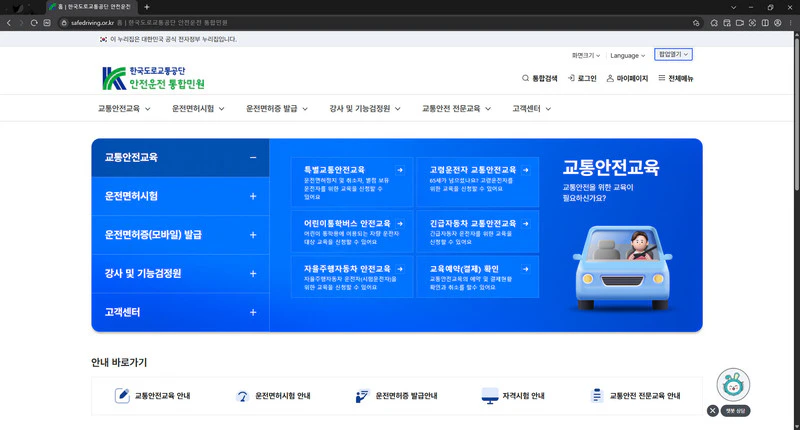Image resolution: width=800 pixels, height=430 pixels.
Task: Click the person icon beside 마이페이지
Action: click(x=610, y=78)
